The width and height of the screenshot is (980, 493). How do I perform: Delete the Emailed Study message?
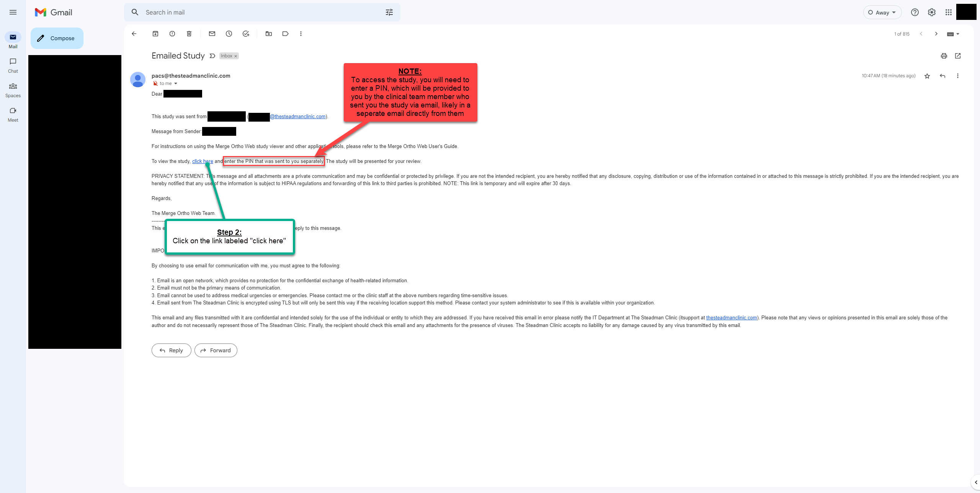click(x=189, y=34)
